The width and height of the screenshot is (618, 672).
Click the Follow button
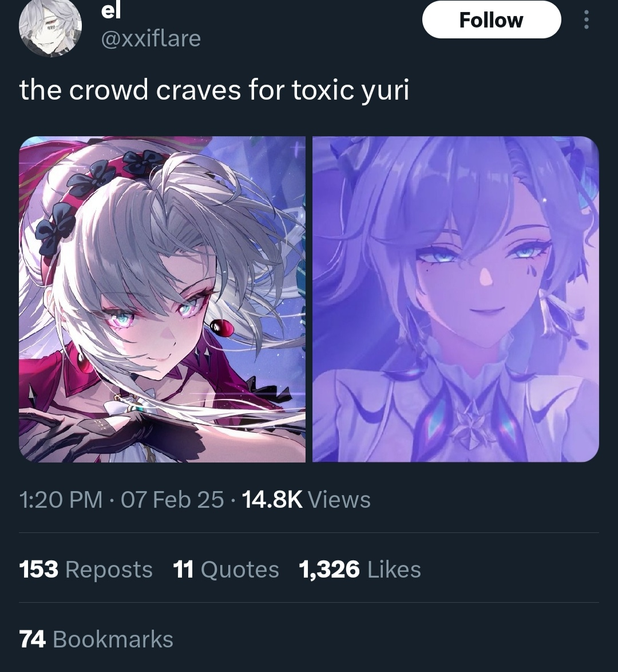pos(492,19)
